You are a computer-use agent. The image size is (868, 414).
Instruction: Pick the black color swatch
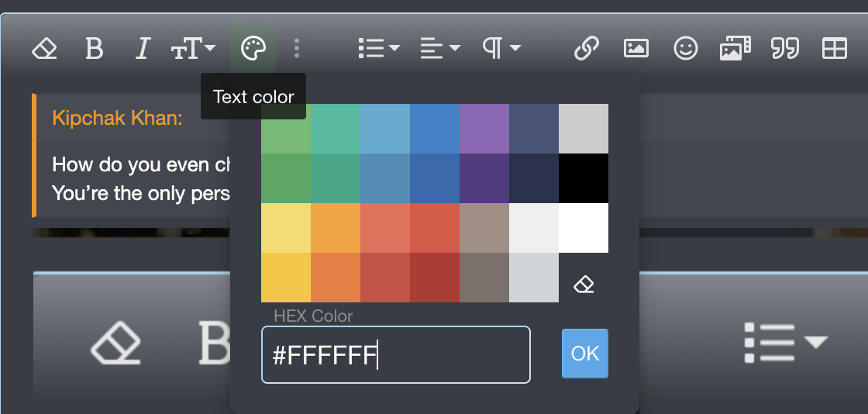pos(584,178)
